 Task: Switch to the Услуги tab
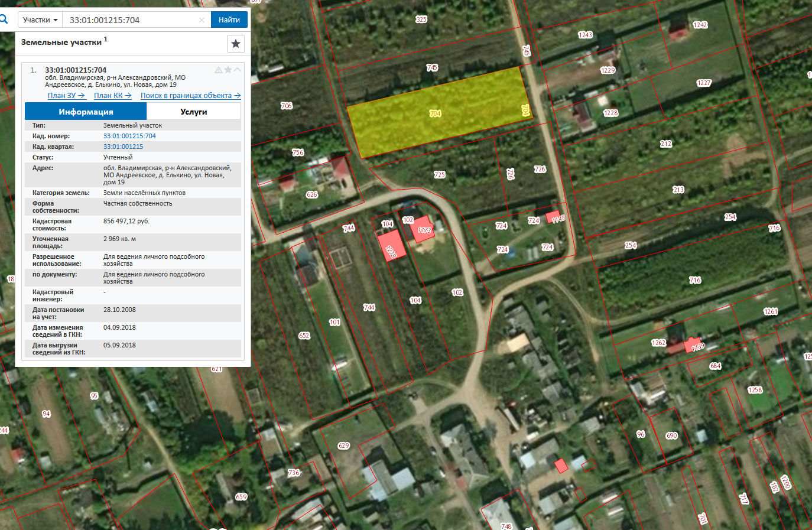point(194,112)
